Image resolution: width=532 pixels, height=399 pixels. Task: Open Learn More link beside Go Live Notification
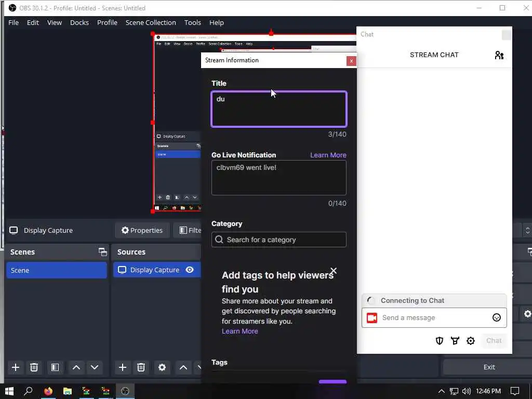click(328, 155)
